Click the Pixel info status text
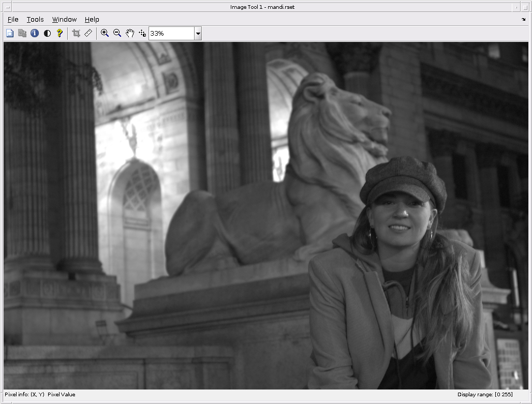 (40, 395)
